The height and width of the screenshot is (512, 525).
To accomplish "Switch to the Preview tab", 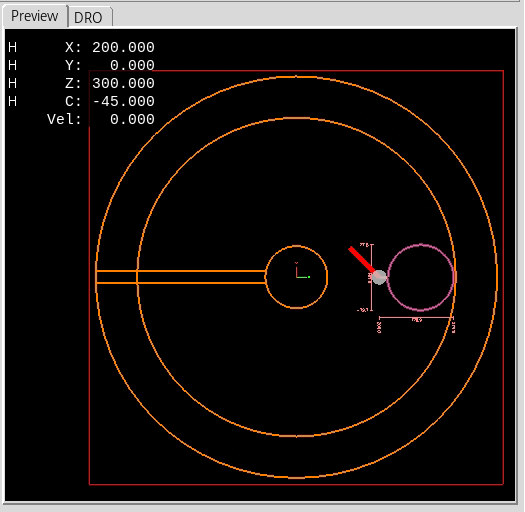I will pyautogui.click(x=35, y=16).
